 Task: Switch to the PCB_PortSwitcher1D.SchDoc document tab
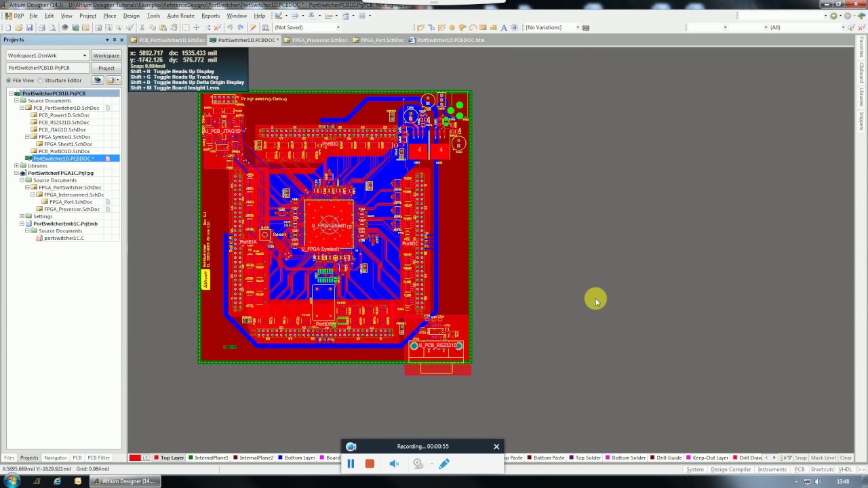pos(168,40)
